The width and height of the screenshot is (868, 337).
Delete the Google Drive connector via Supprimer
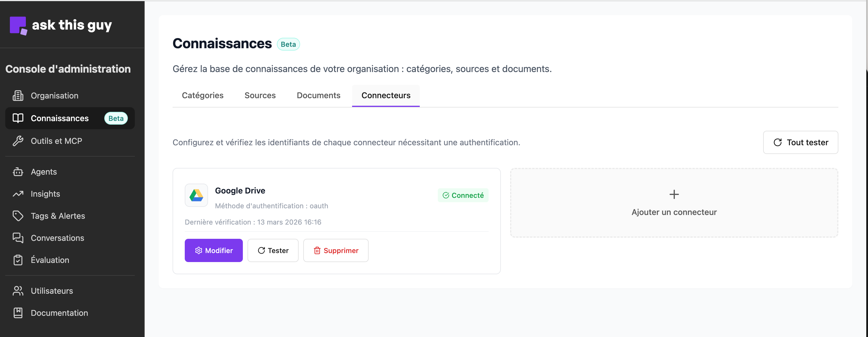pyautogui.click(x=336, y=250)
